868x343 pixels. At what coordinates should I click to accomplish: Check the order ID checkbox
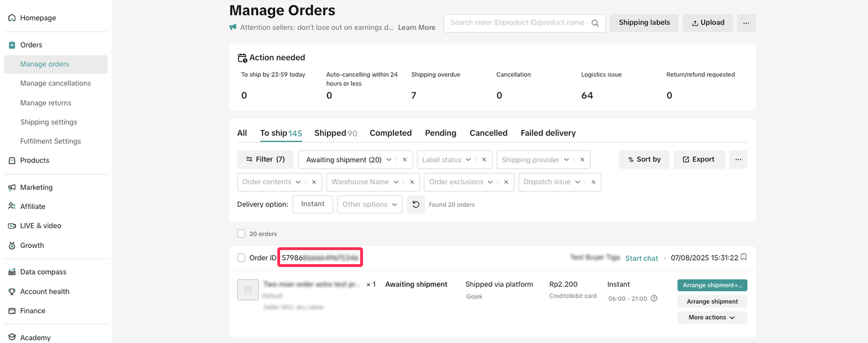click(241, 258)
